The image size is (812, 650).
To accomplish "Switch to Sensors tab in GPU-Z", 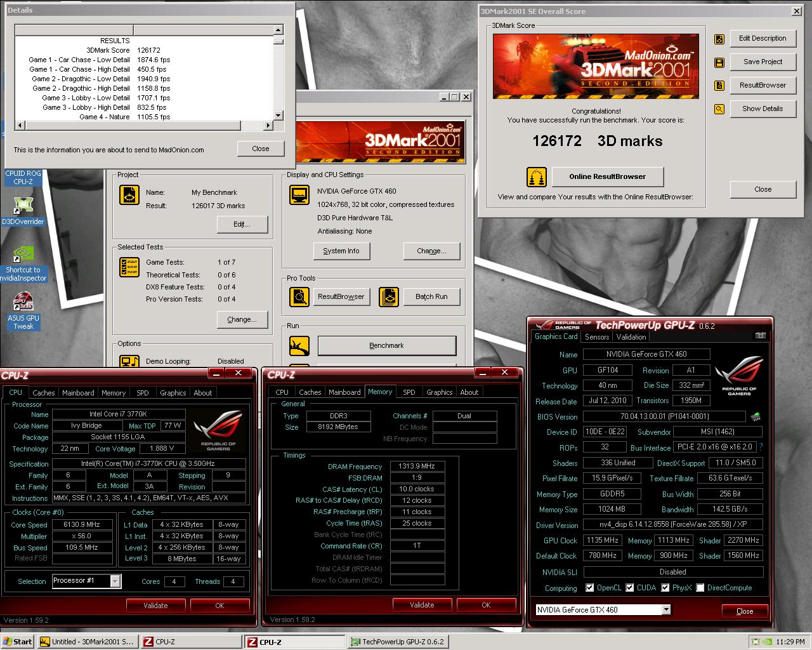I will [597, 337].
